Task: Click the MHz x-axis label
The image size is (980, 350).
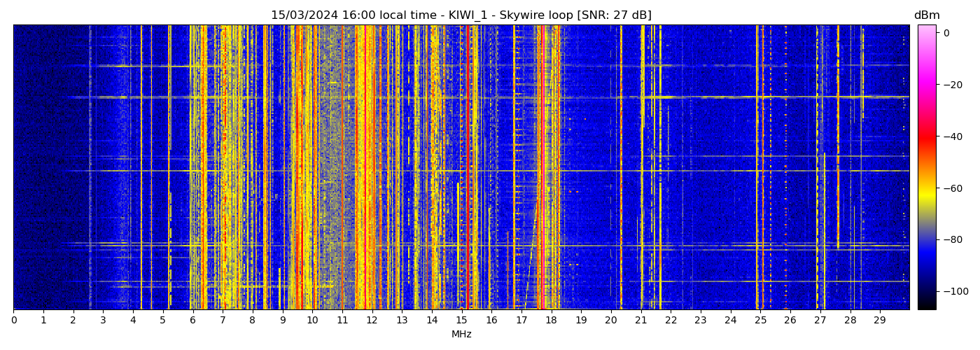Action: click(x=461, y=335)
